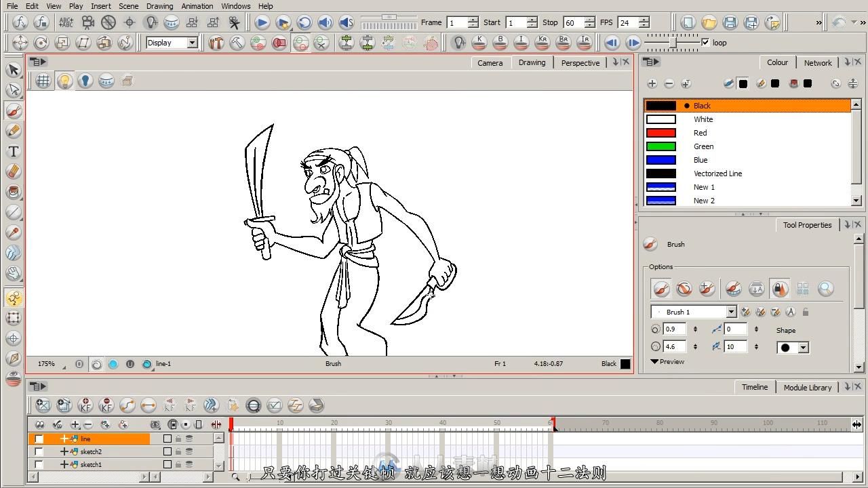
Task: Toggle lock on line layer
Action: click(x=178, y=439)
